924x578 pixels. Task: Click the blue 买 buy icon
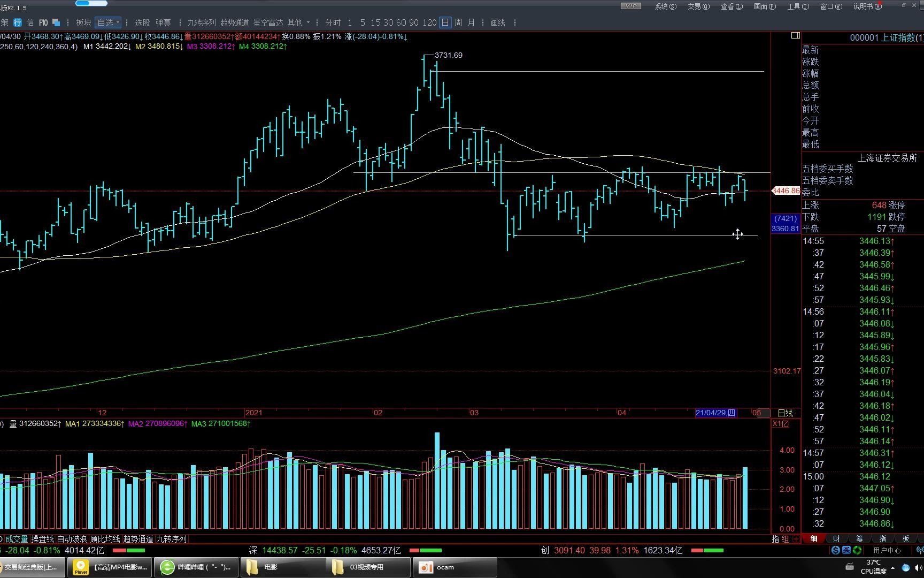click(846, 550)
